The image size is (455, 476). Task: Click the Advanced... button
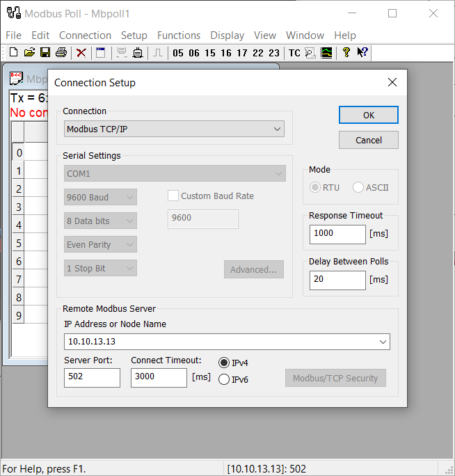coord(254,269)
